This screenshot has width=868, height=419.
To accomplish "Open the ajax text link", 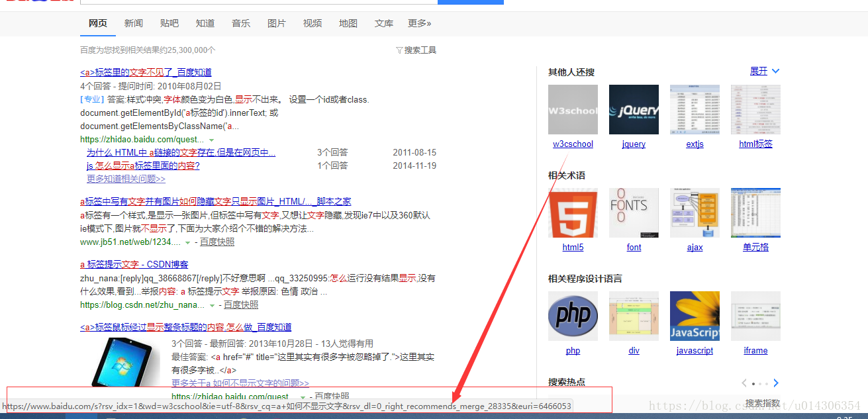I will tap(695, 247).
